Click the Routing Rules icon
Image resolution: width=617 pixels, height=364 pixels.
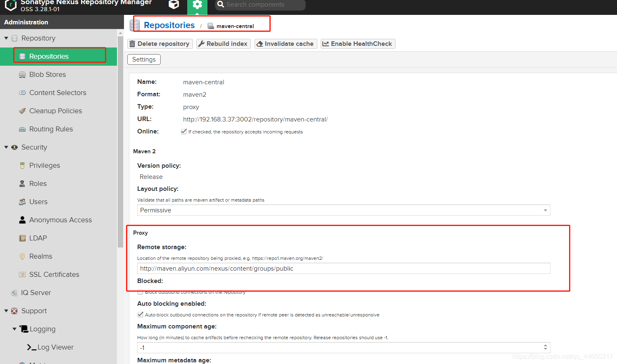[22, 129]
